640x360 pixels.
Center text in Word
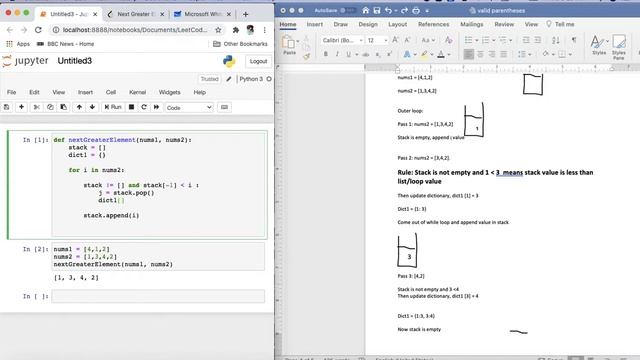[480, 54]
